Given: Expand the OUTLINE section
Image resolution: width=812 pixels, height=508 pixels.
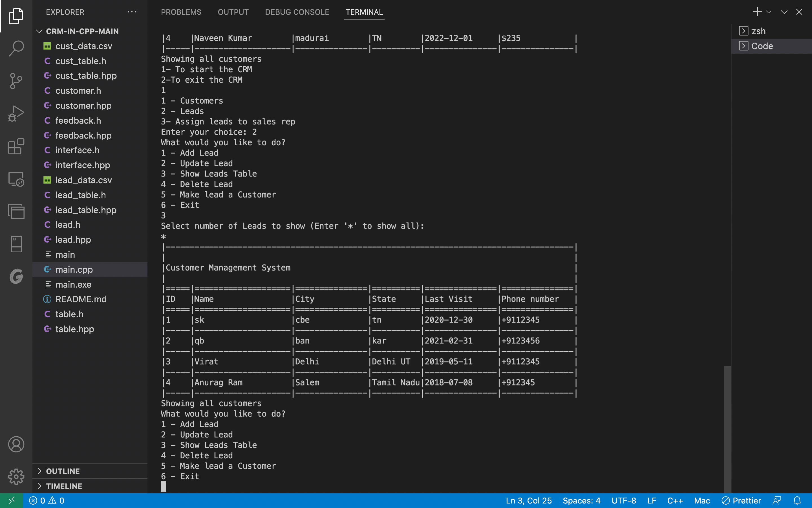Looking at the screenshot, I should coord(90,471).
